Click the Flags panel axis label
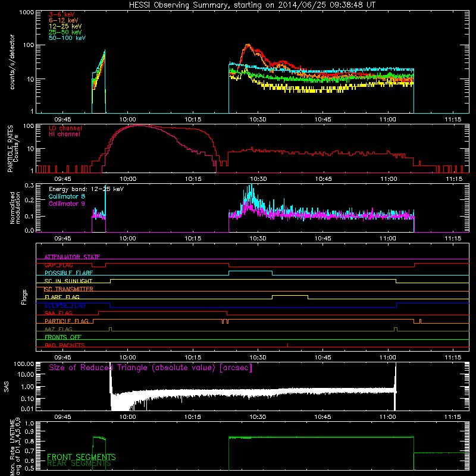 coord(24,297)
